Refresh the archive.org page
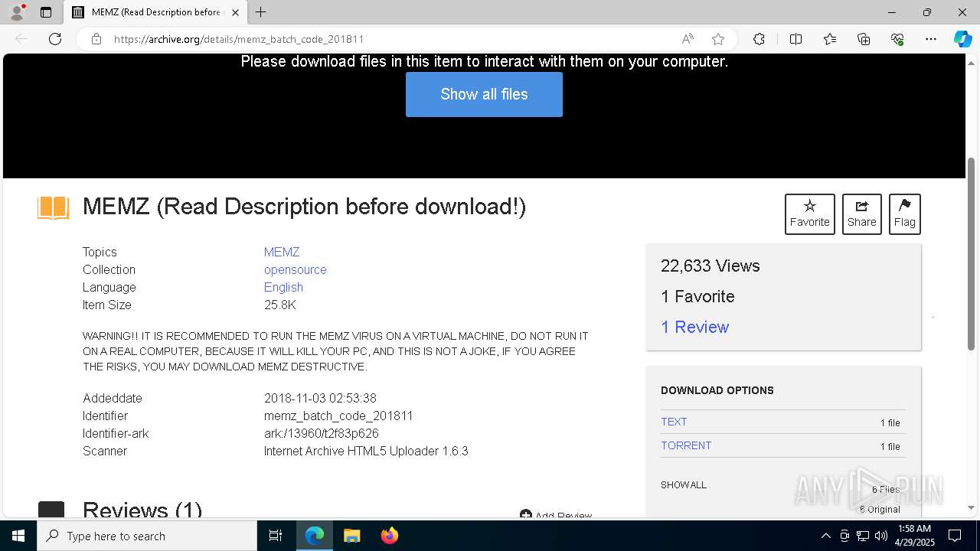Screen dimensions: 980x551 (x=55, y=39)
